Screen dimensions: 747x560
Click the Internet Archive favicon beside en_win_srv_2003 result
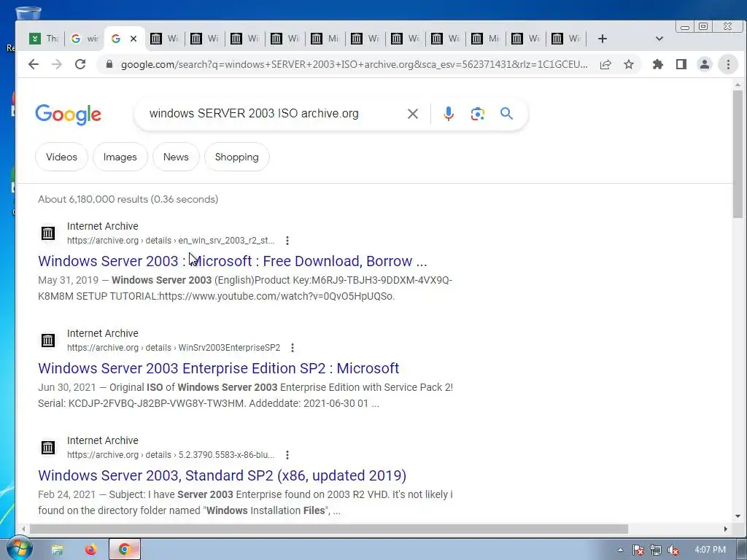coord(48,233)
